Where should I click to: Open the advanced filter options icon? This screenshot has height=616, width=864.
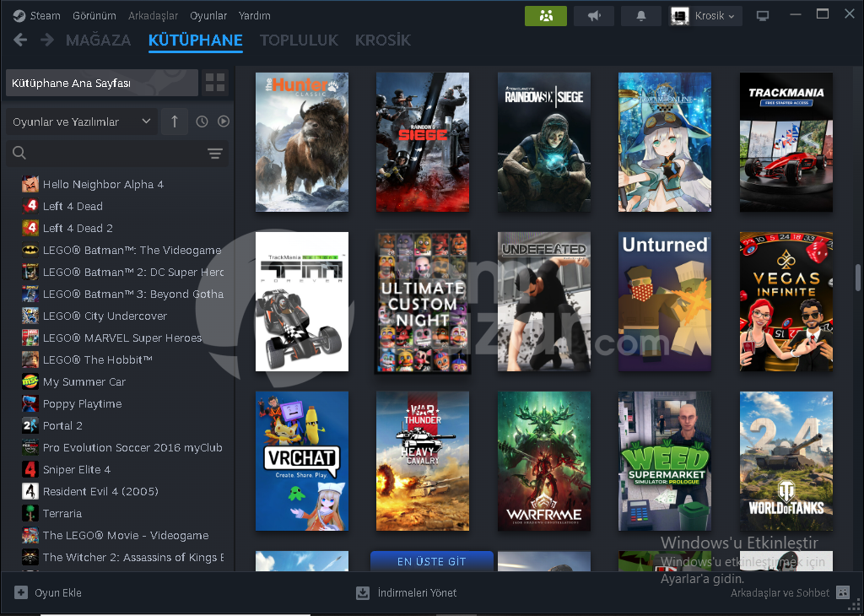click(x=215, y=154)
